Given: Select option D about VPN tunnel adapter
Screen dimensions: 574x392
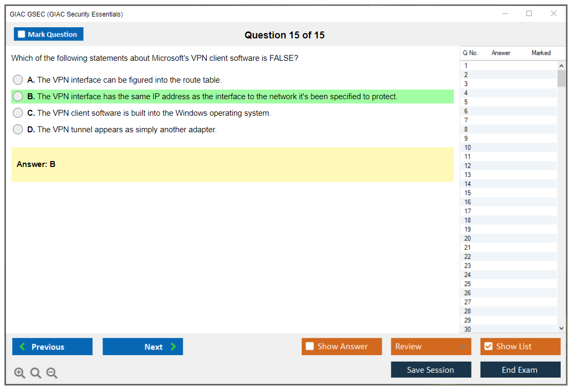Looking at the screenshot, I should (x=18, y=130).
